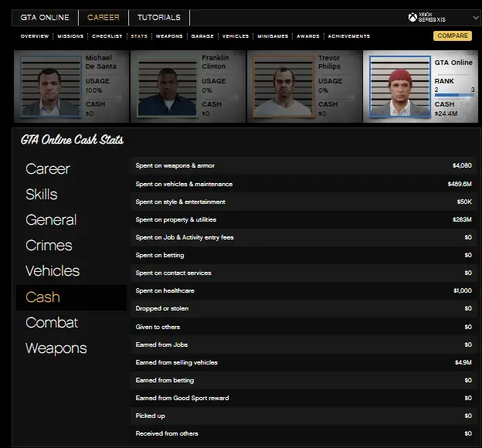
Task: Open the AWARDS submenu
Action: pos(308,36)
